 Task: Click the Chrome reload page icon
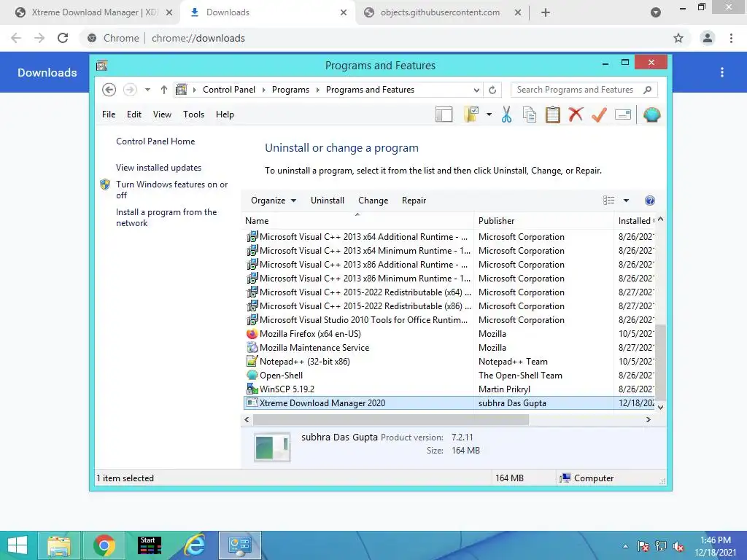(63, 38)
